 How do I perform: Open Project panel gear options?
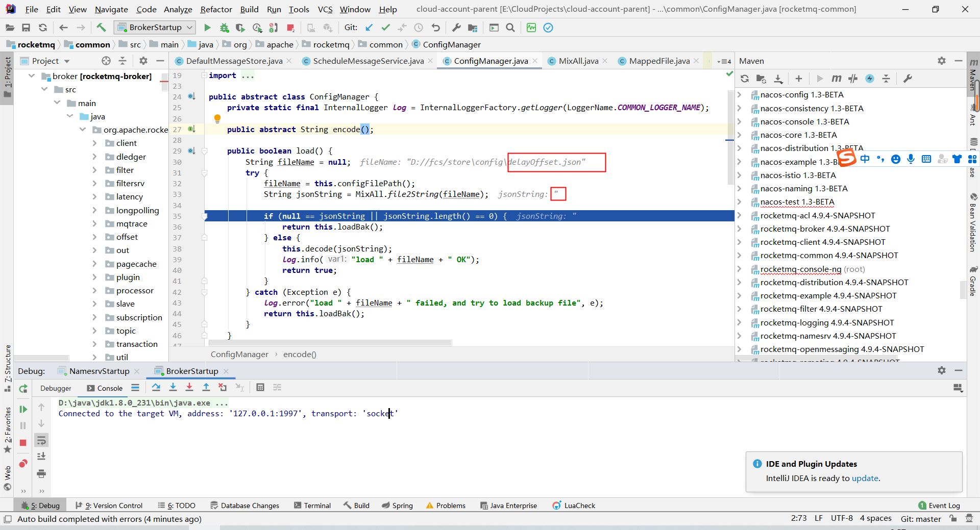(x=143, y=61)
